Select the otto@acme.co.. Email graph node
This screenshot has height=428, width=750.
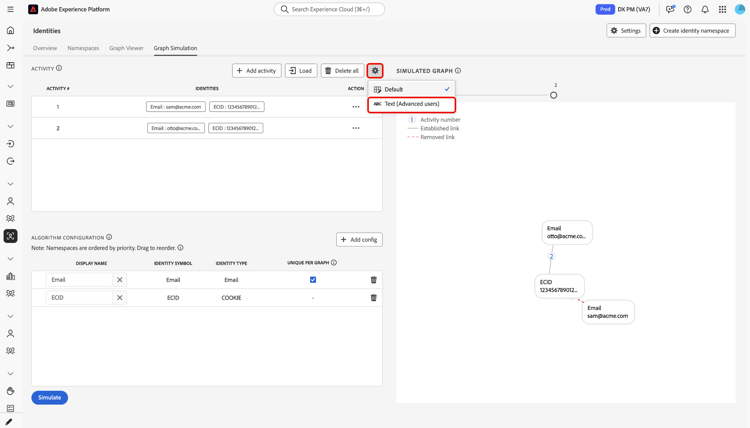pyautogui.click(x=567, y=232)
